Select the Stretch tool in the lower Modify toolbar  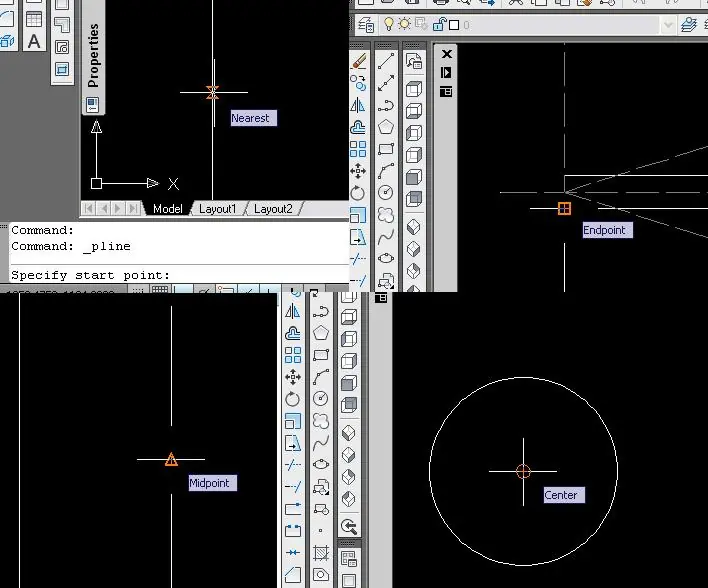click(293, 443)
